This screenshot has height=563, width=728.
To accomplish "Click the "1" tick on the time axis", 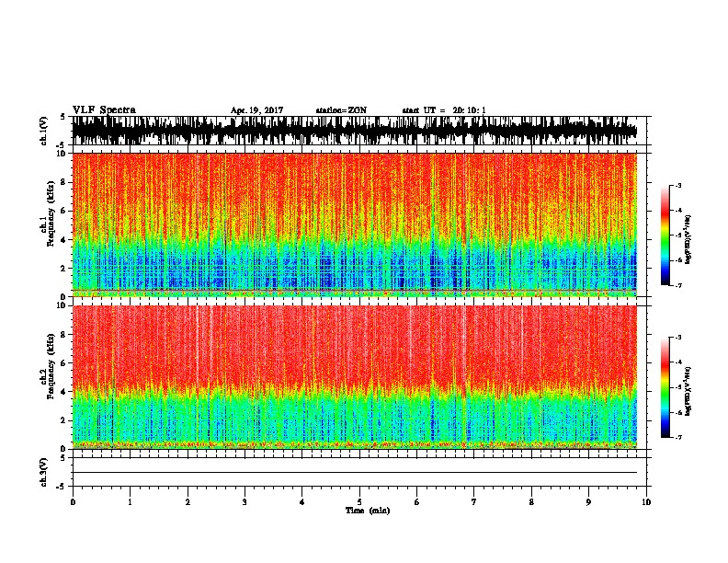I will coord(130,502).
